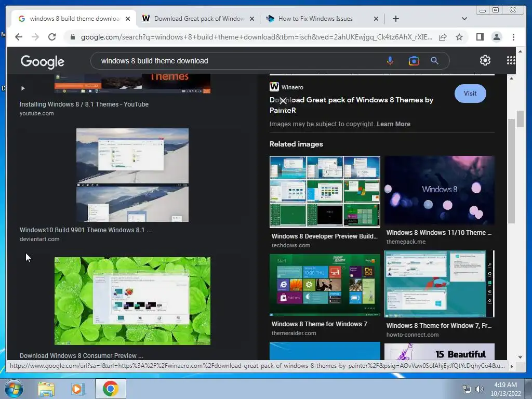This screenshot has height=399, width=532.
Task: Click the Share page icon in address bar
Action: pyautogui.click(x=443, y=37)
